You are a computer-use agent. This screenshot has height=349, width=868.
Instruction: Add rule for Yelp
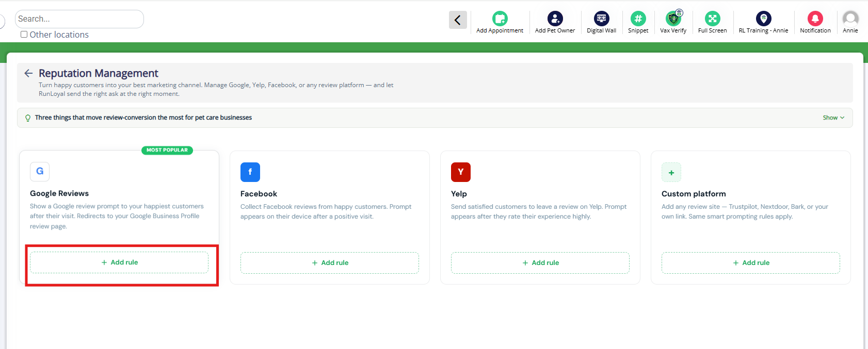click(540, 263)
